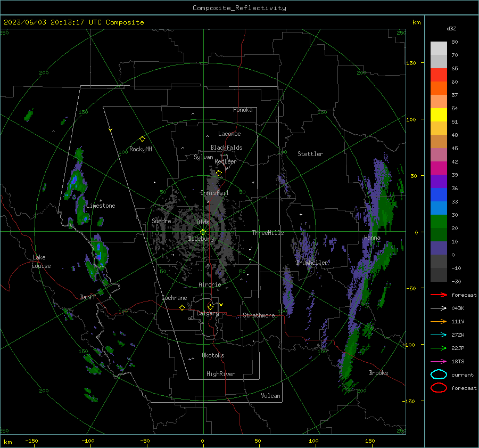The width and height of the screenshot is (479, 448).
Task: Click the green 22JP arrow legend icon
Action: 439,348
